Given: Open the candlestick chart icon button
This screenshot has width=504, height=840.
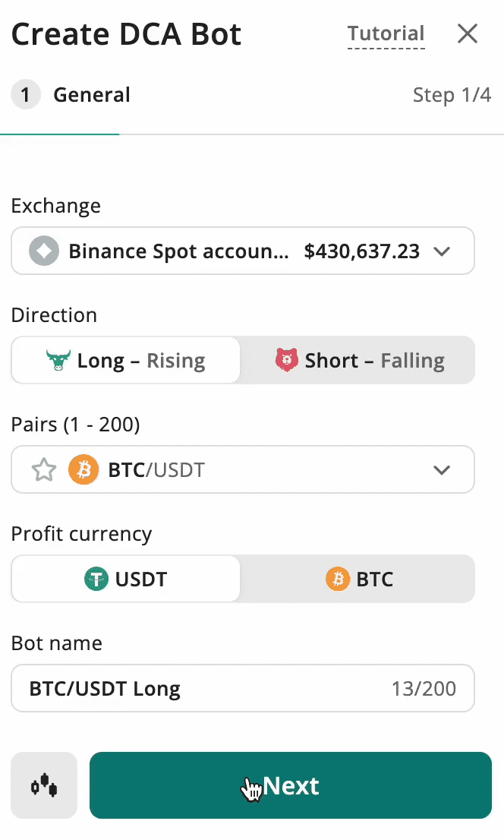Looking at the screenshot, I should tap(43, 785).
